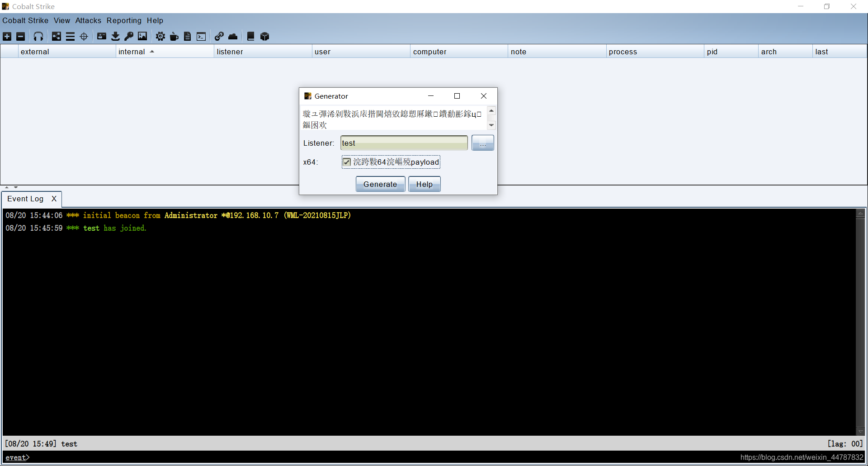Show targets view with crosshair icon
Image resolution: width=868 pixels, height=466 pixels.
(x=84, y=37)
